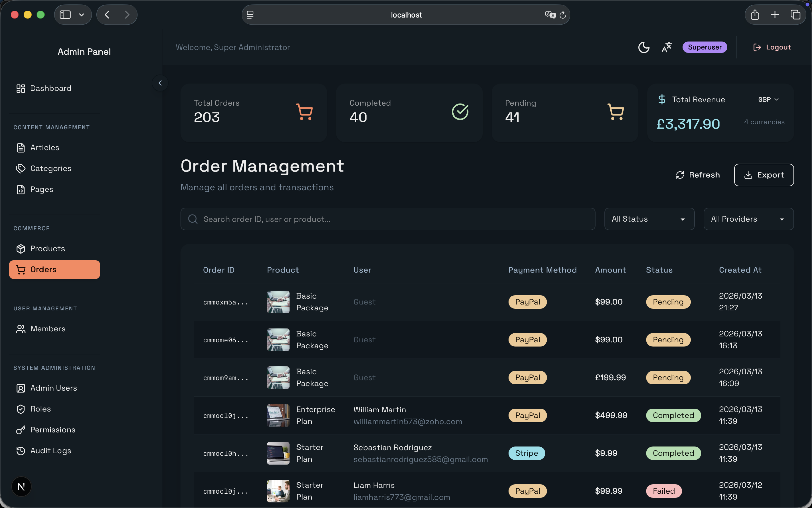Click the Completed checkmark icon
The image size is (812, 508).
pos(460,111)
